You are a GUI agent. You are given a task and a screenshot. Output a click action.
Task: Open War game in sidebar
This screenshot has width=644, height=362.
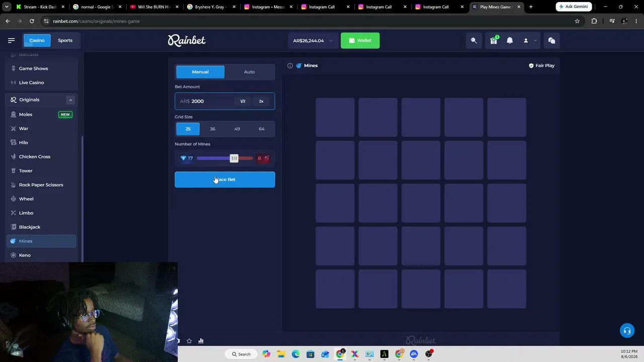(42, 129)
